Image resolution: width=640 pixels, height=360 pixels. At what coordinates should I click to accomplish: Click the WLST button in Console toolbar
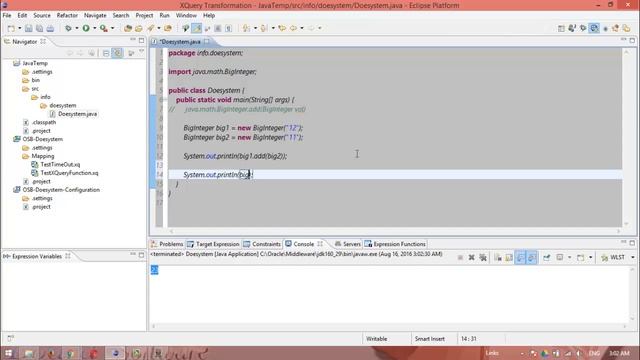pos(613,257)
